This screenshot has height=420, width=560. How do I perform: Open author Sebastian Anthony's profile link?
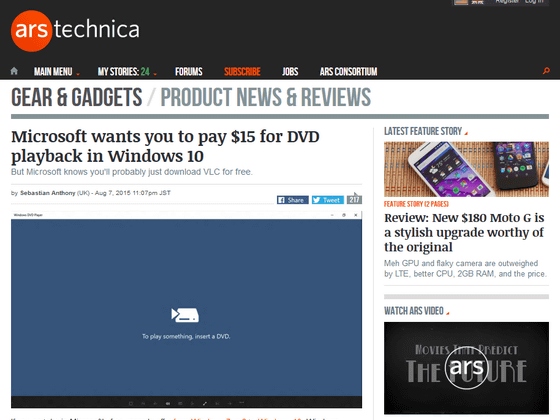48,193
